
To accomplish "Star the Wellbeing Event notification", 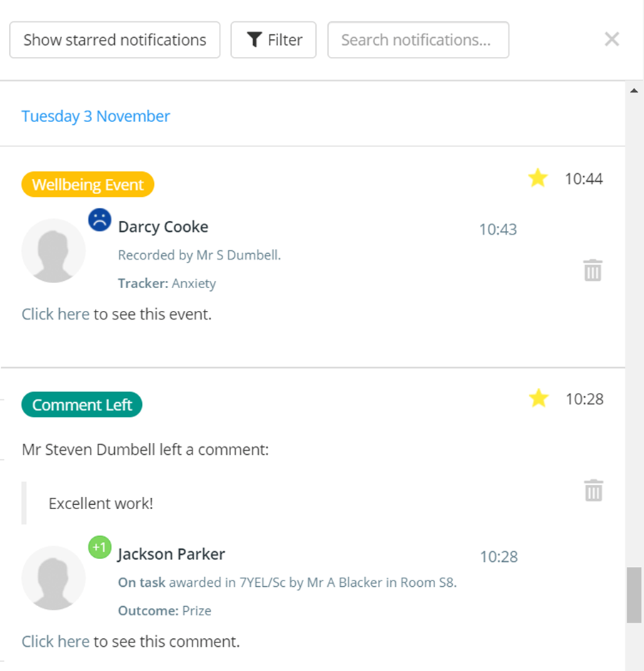I will 538,178.
